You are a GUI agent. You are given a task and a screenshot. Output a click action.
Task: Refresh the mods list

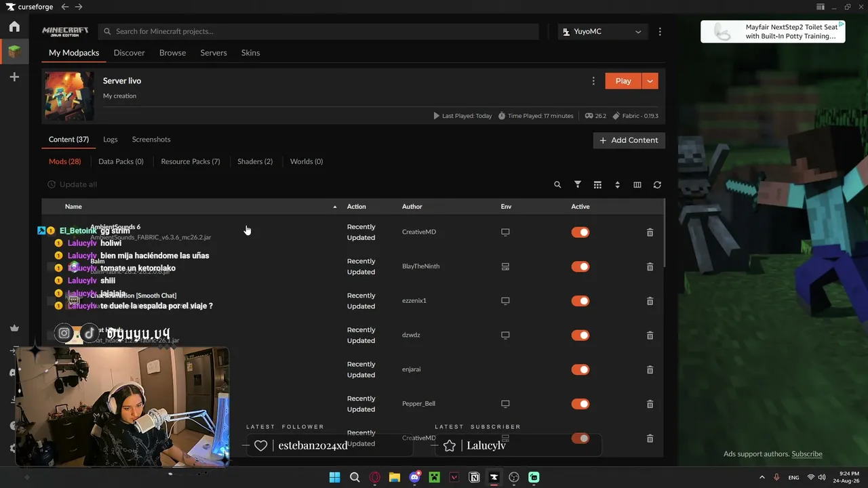point(657,184)
